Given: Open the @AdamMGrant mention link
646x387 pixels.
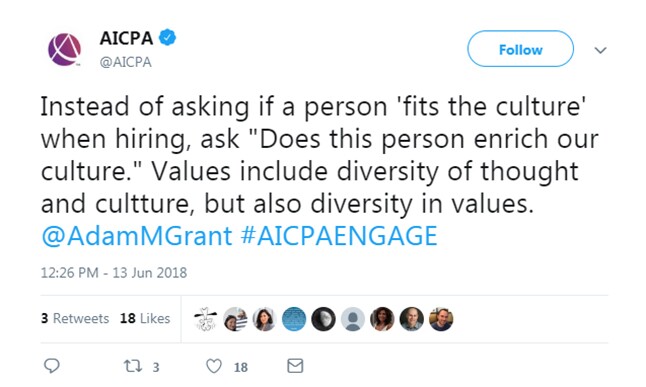Looking at the screenshot, I should 137,236.
